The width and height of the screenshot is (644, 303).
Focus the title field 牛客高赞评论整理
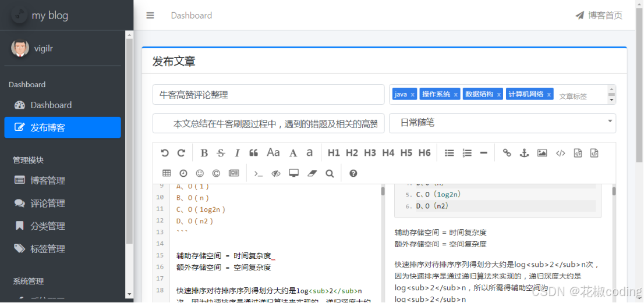[x=268, y=95]
